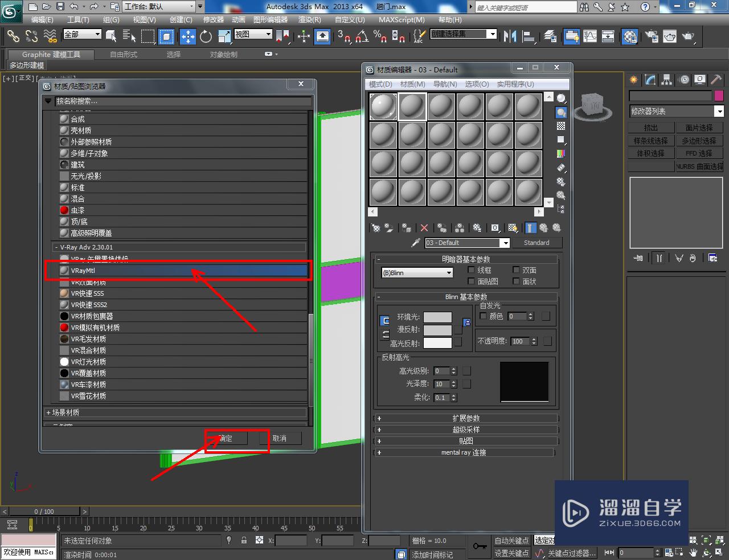Image resolution: width=729 pixels, height=560 pixels.
Task: Open 03 - Default material name dropdown
Action: coord(467,243)
